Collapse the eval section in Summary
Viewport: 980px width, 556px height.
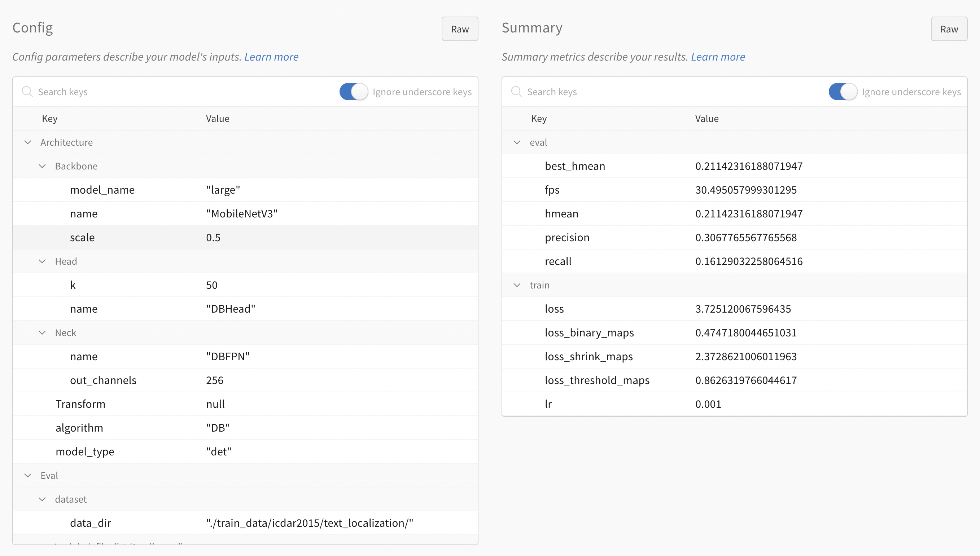click(517, 142)
